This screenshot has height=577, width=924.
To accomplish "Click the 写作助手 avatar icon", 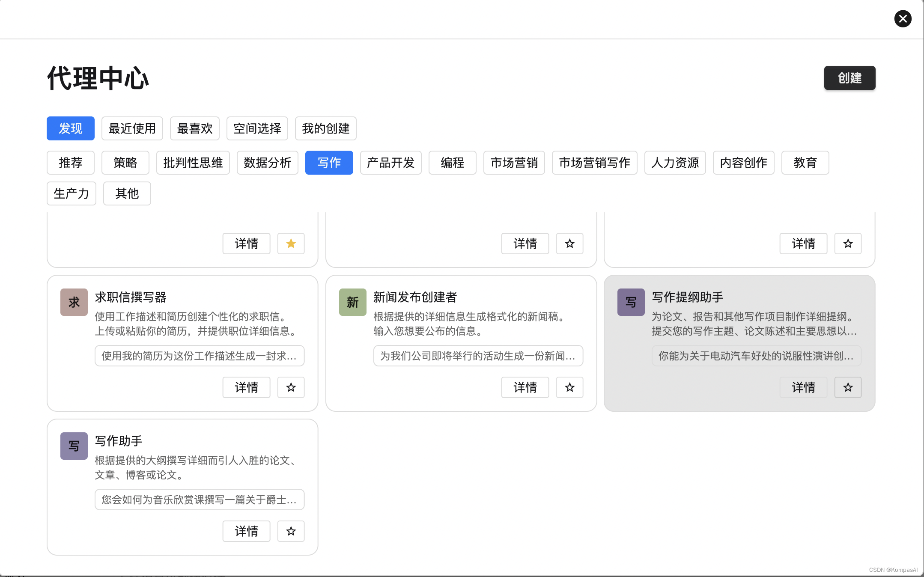I will coord(74,446).
